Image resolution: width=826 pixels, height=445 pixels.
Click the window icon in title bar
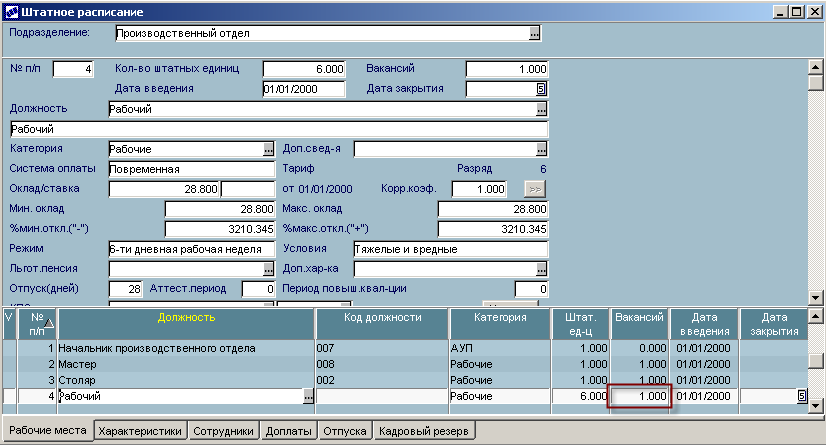[x=12, y=12]
